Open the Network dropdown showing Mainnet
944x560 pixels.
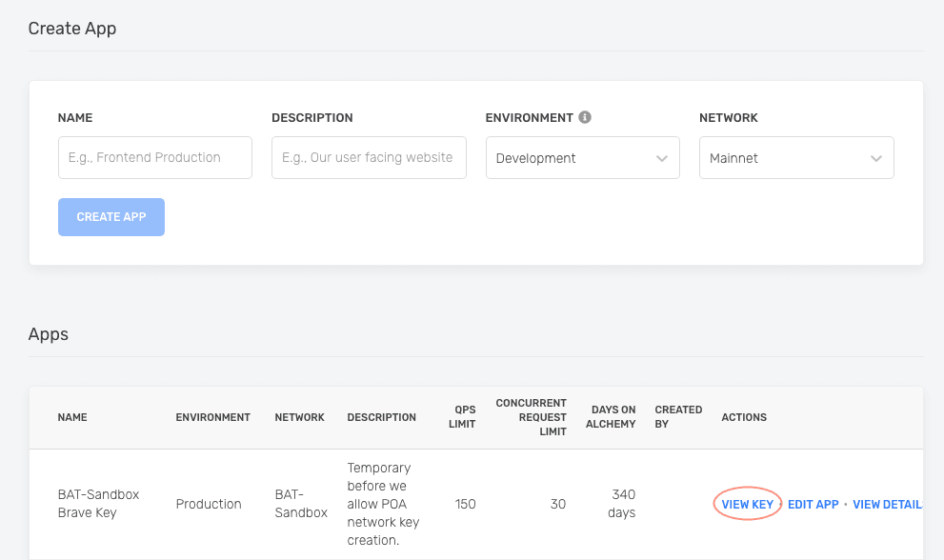796,157
